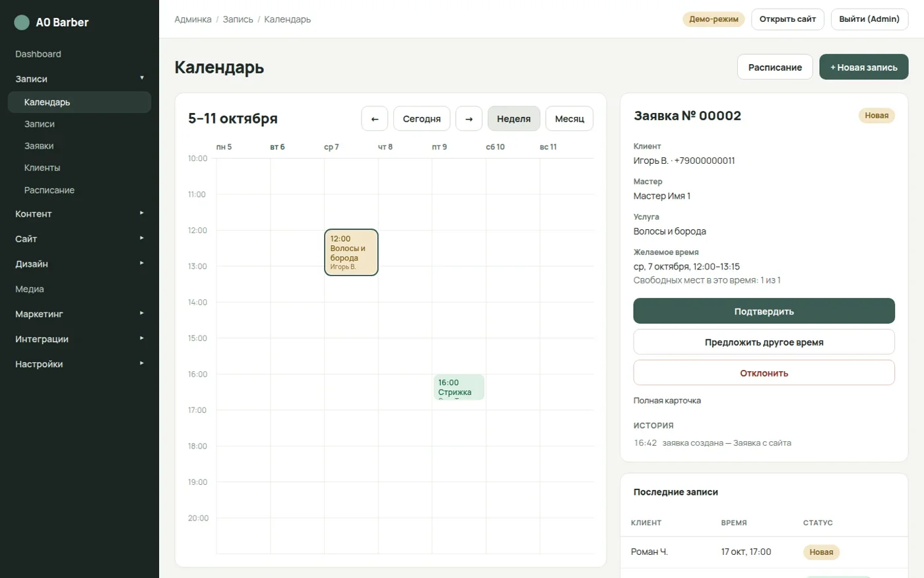This screenshot has height=578, width=924.
Task: Click the Запись breadcrumb
Action: 238,20
